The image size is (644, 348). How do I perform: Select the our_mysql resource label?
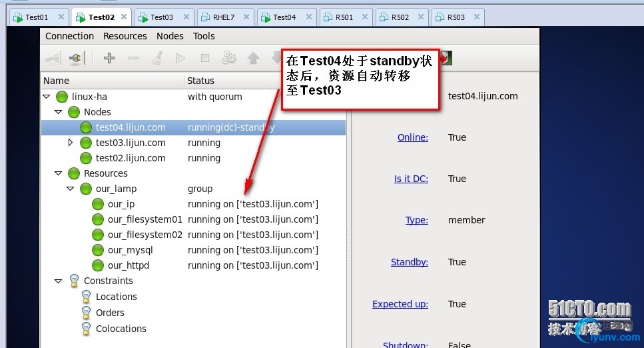tap(130, 250)
